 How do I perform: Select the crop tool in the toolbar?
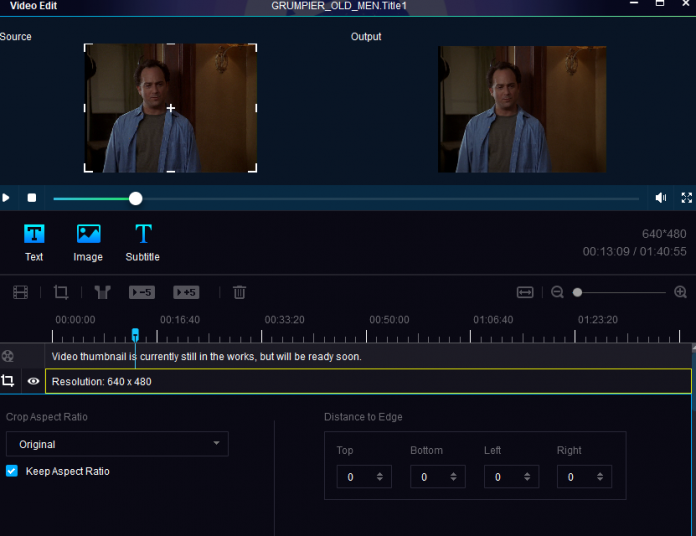coord(61,292)
